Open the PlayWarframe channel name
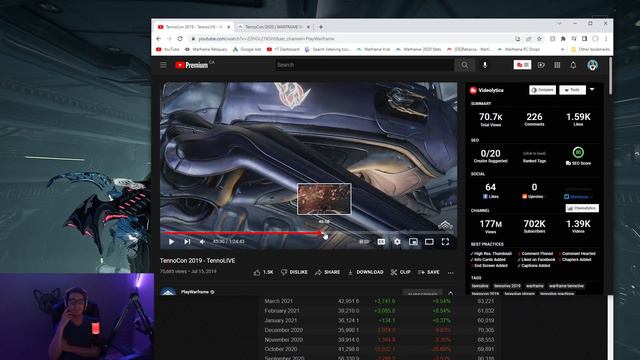Screen dimensions: 640x360 pyautogui.click(x=195, y=292)
